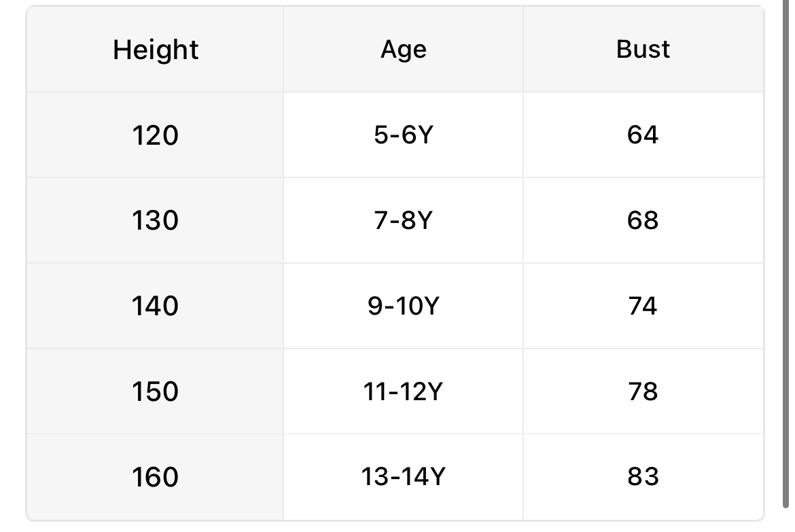The image size is (795, 532).
Task: Click the Height column header
Action: (x=156, y=50)
